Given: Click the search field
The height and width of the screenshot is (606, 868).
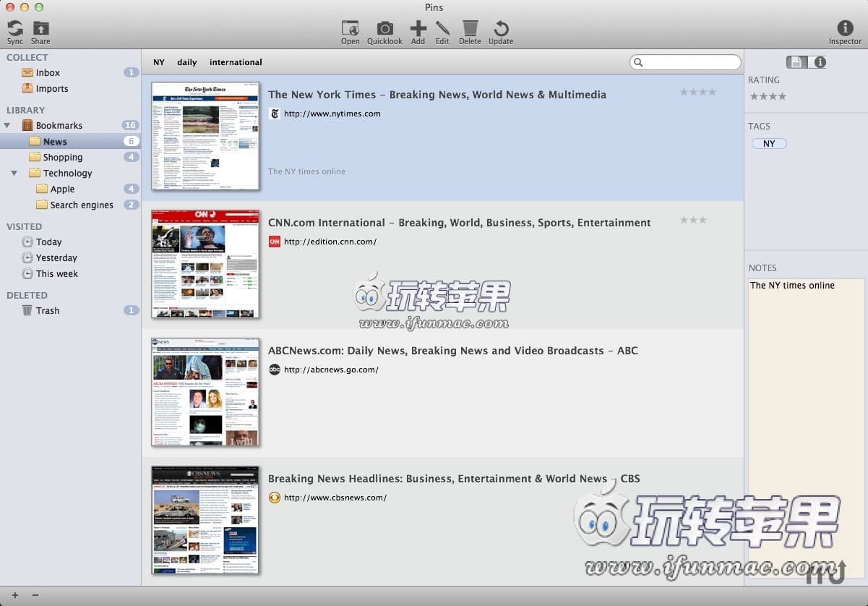Looking at the screenshot, I should click(x=685, y=62).
